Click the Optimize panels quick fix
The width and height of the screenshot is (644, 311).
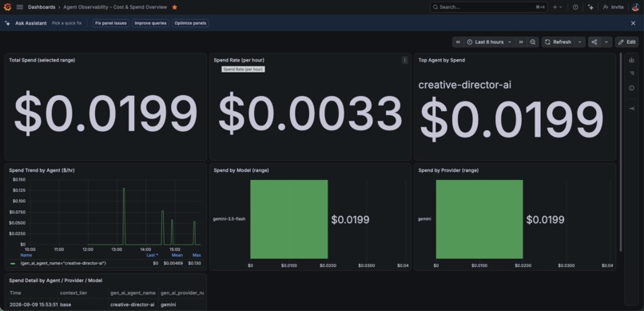190,23
